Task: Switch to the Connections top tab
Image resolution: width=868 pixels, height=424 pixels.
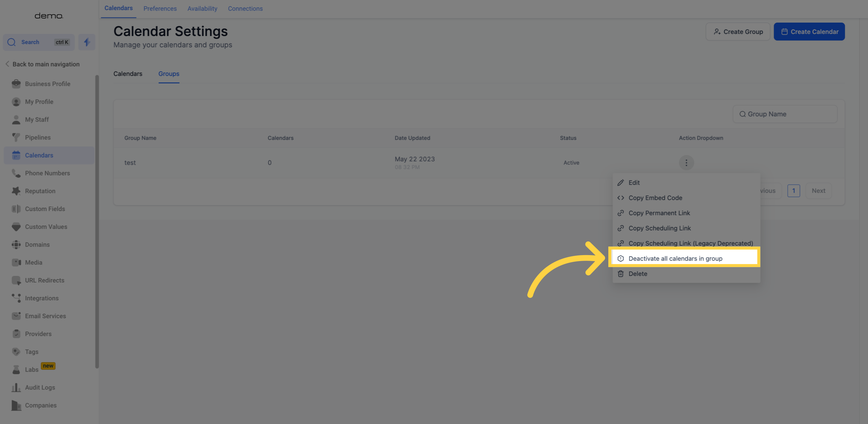Action: [245, 9]
